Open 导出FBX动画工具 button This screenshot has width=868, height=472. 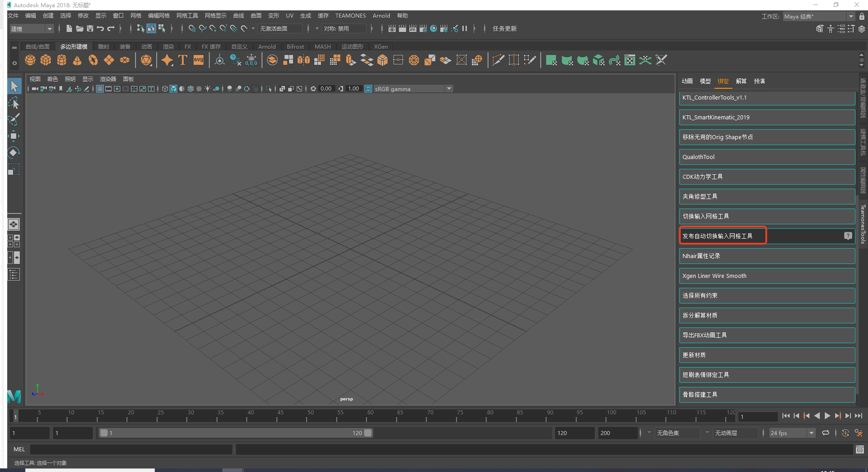767,335
